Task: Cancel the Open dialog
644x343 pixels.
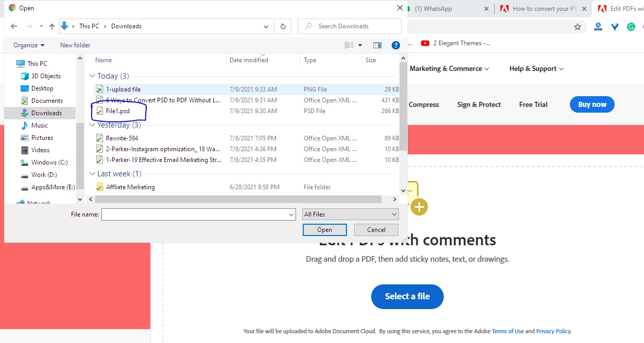Action: pyautogui.click(x=376, y=230)
